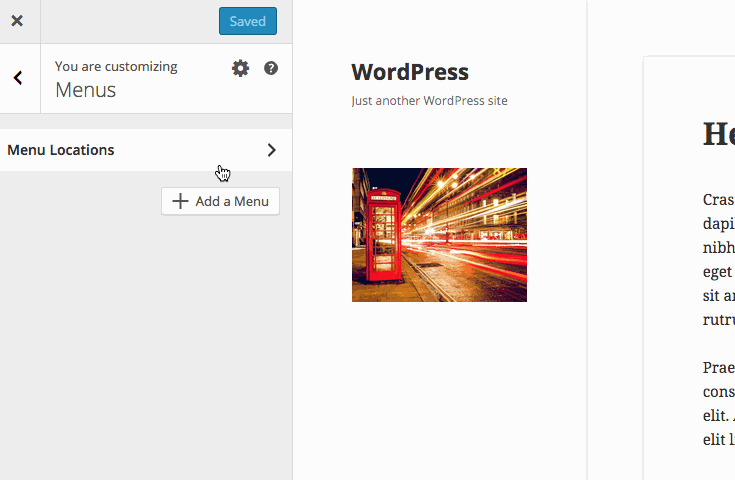
Task: Open menu options via the gear icon
Action: [240, 68]
